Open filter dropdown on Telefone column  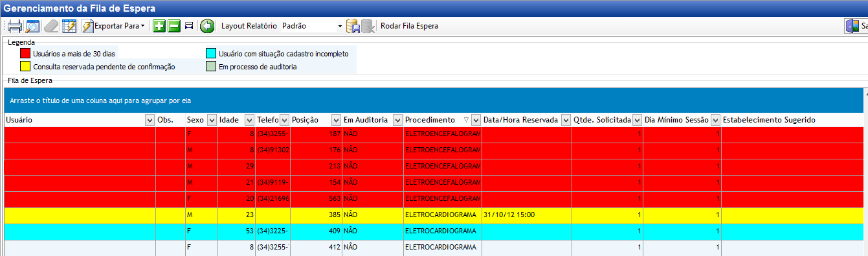284,120
